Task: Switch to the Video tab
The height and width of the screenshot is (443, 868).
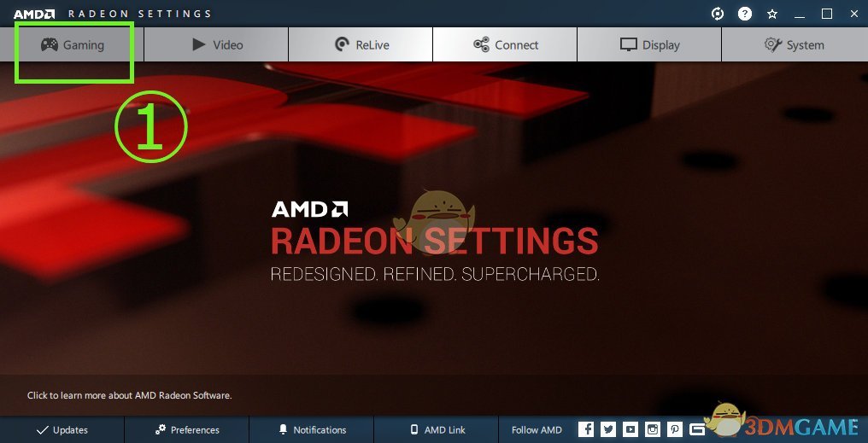Action: coord(216,44)
